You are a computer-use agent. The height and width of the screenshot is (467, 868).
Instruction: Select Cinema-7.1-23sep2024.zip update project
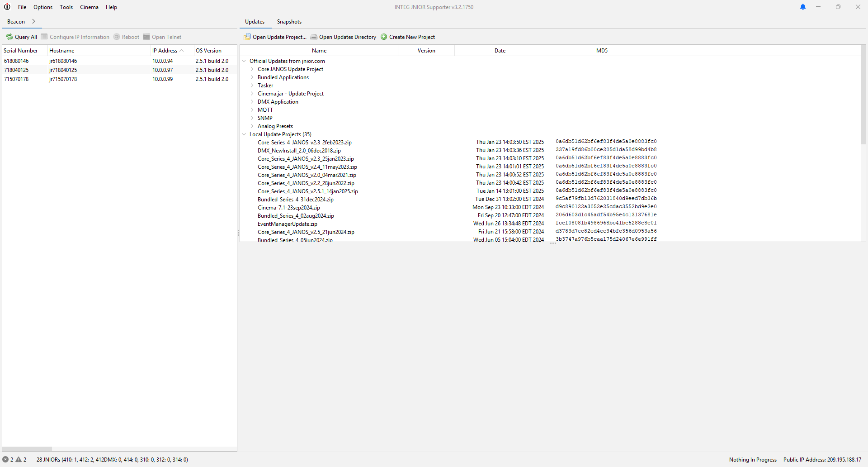[288, 208]
